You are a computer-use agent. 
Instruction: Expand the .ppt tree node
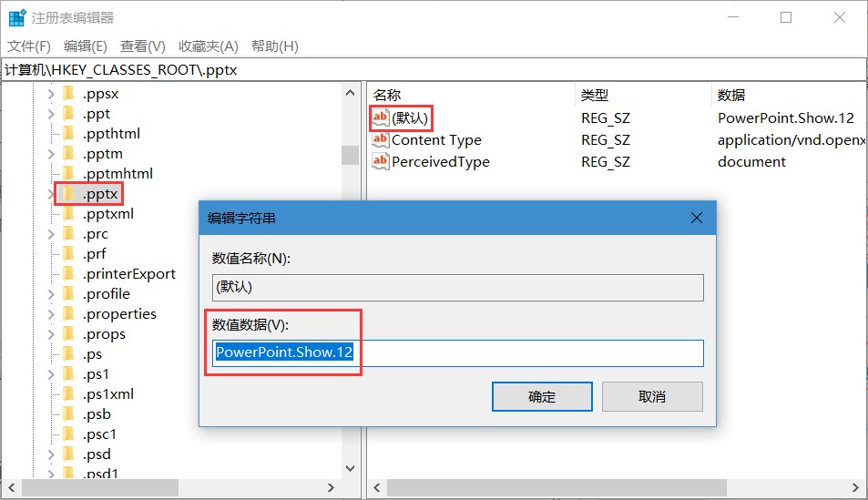click(51, 114)
